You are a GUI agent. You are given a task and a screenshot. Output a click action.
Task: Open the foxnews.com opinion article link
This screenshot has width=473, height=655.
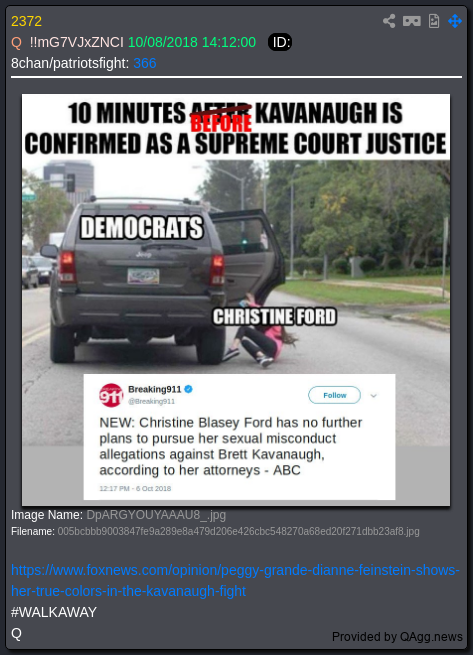pos(235,580)
